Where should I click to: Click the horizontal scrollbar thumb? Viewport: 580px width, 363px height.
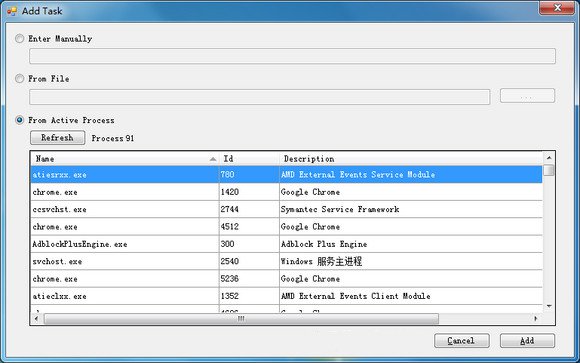241,318
